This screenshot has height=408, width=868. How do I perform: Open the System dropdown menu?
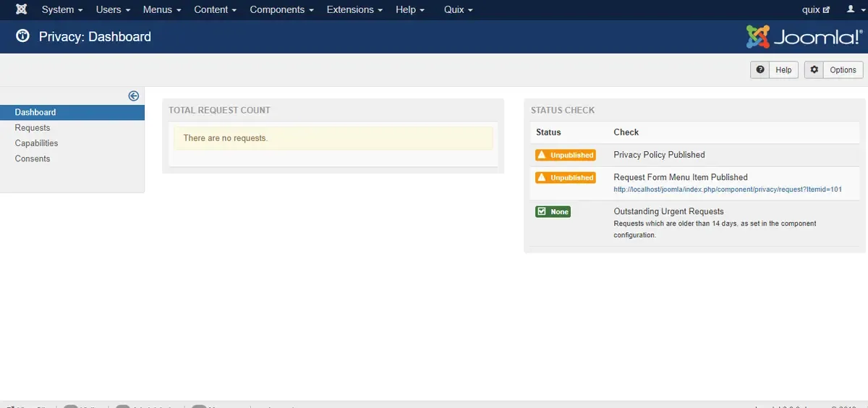pos(62,9)
